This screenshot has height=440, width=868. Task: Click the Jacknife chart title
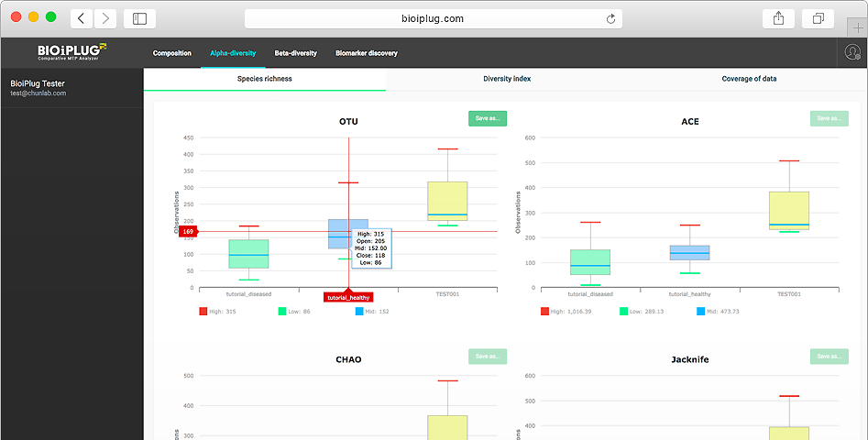(690, 359)
